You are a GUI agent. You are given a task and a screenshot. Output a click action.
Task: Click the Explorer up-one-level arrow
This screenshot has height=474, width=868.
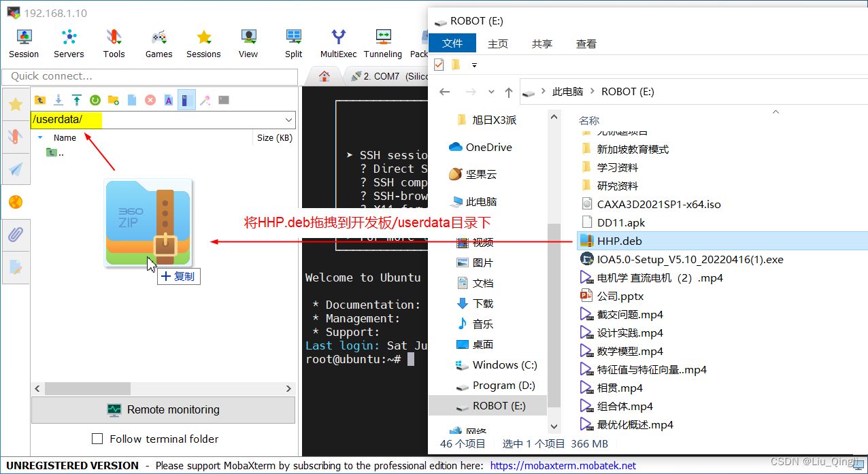point(508,92)
